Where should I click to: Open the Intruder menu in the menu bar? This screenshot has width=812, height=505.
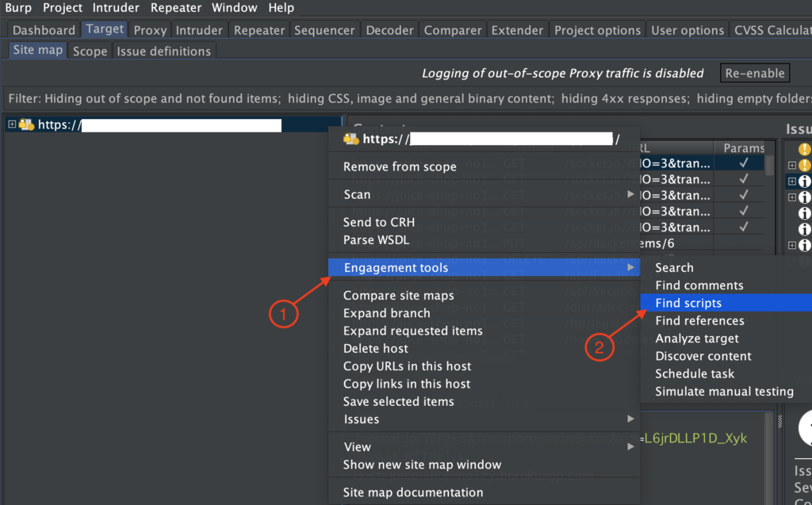click(116, 8)
